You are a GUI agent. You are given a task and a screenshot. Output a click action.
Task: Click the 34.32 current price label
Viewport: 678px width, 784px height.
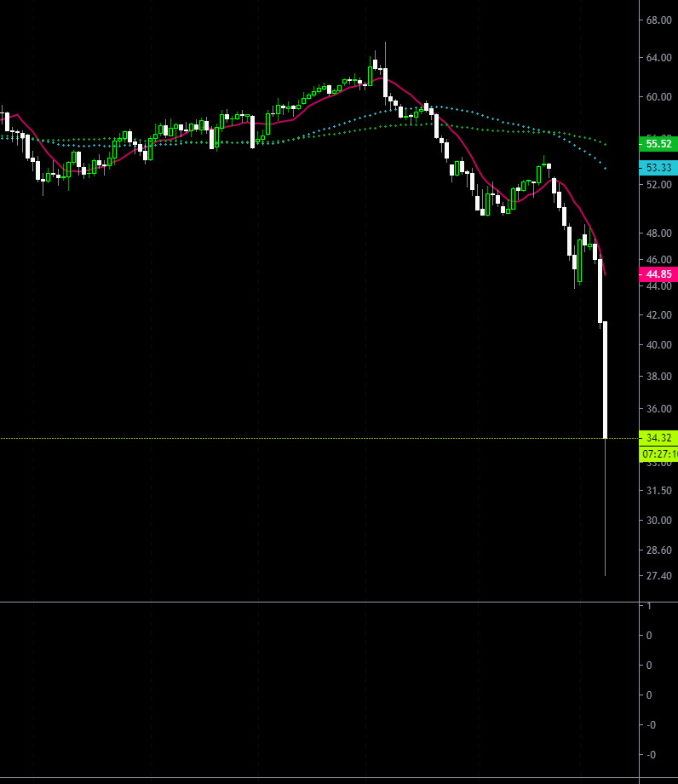click(658, 438)
